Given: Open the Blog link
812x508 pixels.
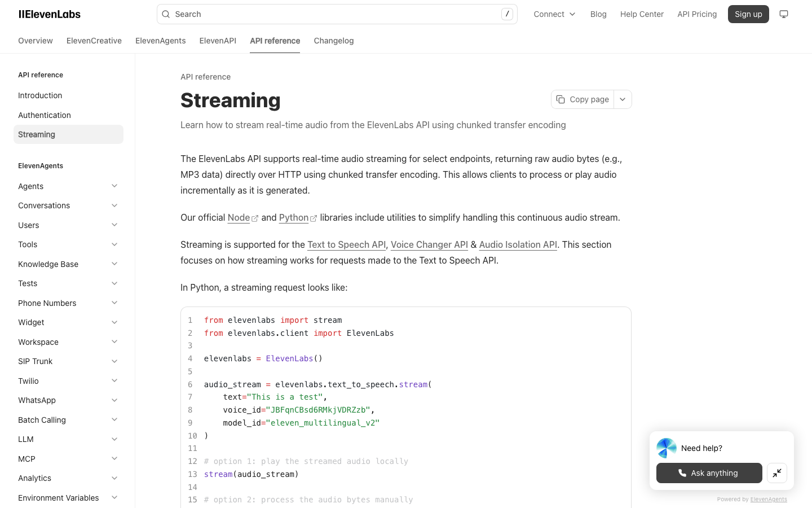Looking at the screenshot, I should click(x=598, y=14).
